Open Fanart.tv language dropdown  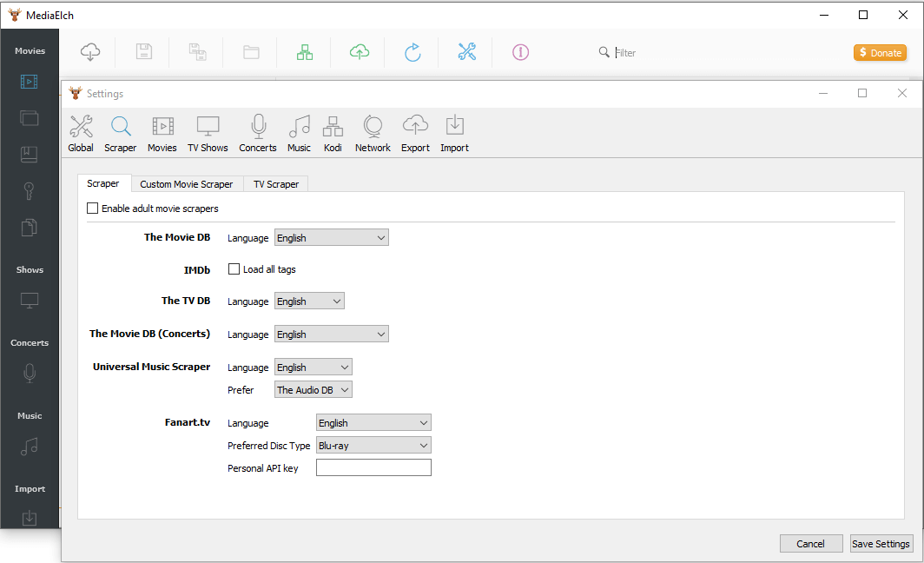tap(373, 423)
